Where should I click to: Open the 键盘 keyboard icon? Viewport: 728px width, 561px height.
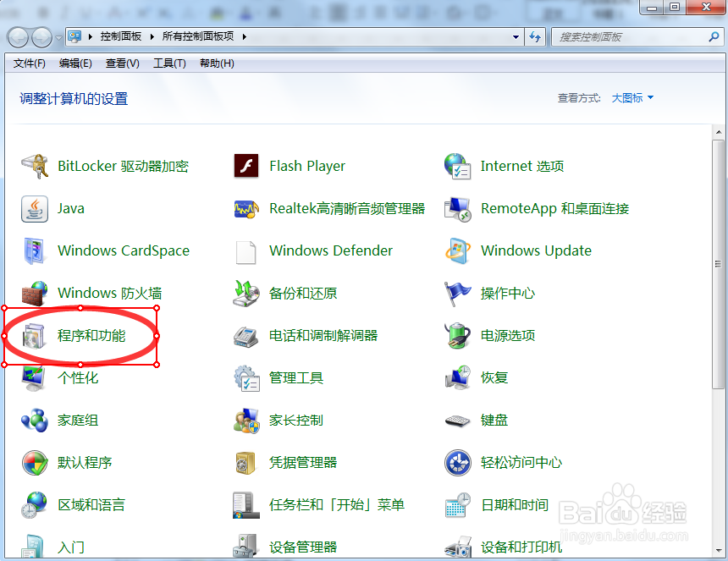[x=458, y=421]
